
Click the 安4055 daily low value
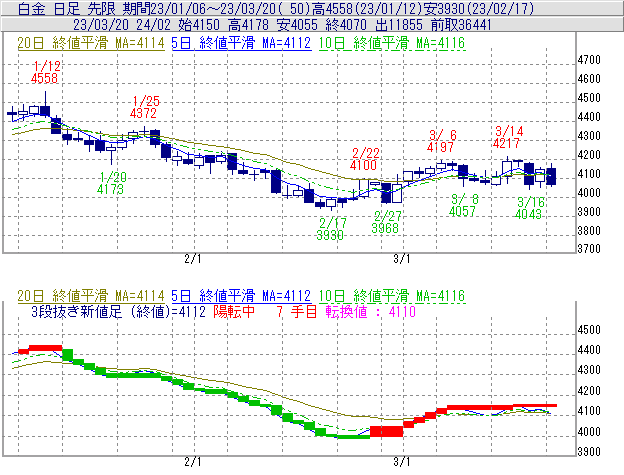297,25
